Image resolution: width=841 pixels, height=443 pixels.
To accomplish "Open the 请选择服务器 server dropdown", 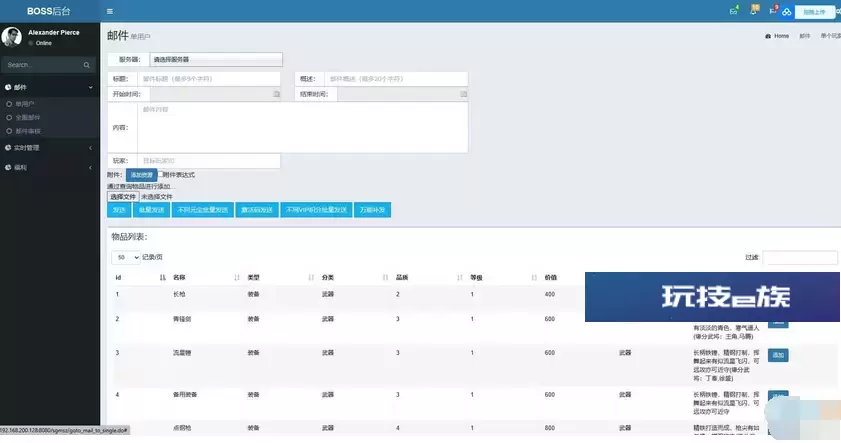I will [x=214, y=60].
